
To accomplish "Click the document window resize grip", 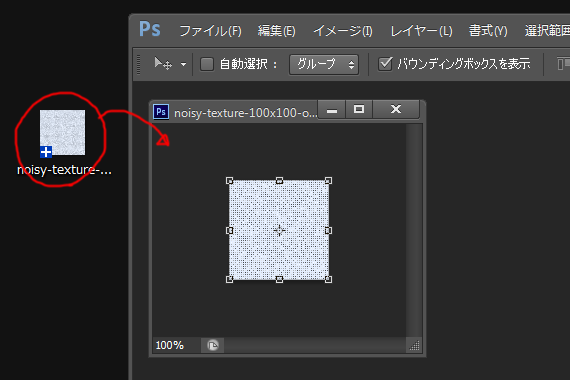I will (414, 345).
